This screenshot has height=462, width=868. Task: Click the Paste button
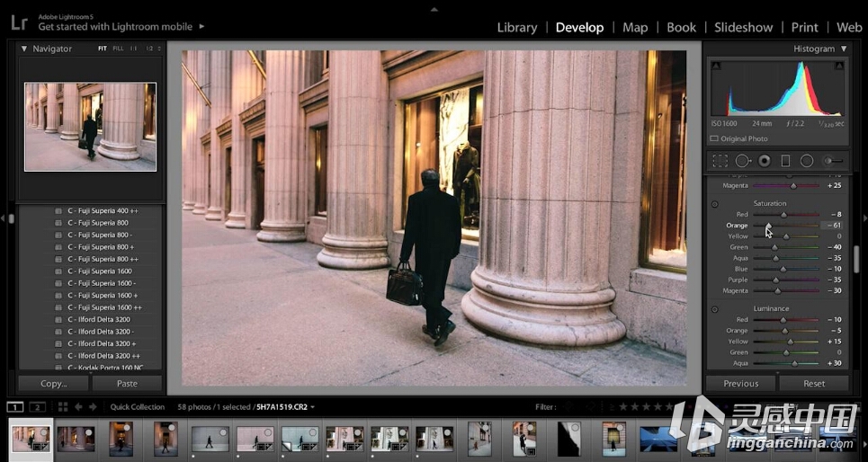click(128, 384)
